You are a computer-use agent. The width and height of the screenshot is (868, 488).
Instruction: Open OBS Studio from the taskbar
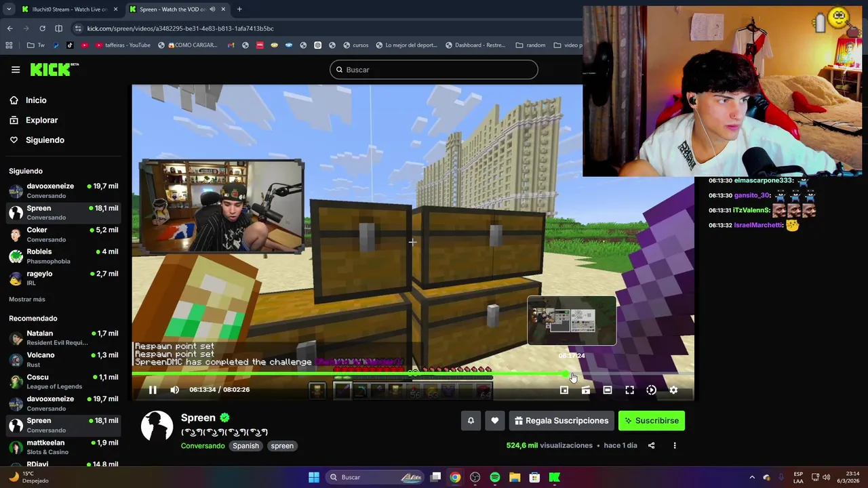475,477
